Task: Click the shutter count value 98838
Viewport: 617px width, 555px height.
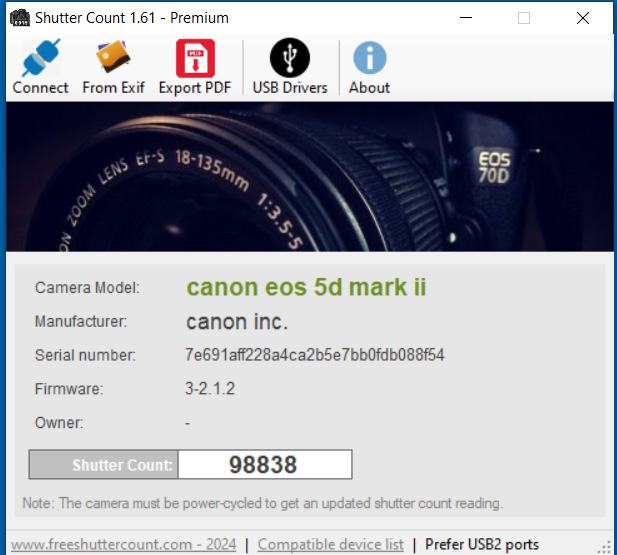Action: (265, 464)
